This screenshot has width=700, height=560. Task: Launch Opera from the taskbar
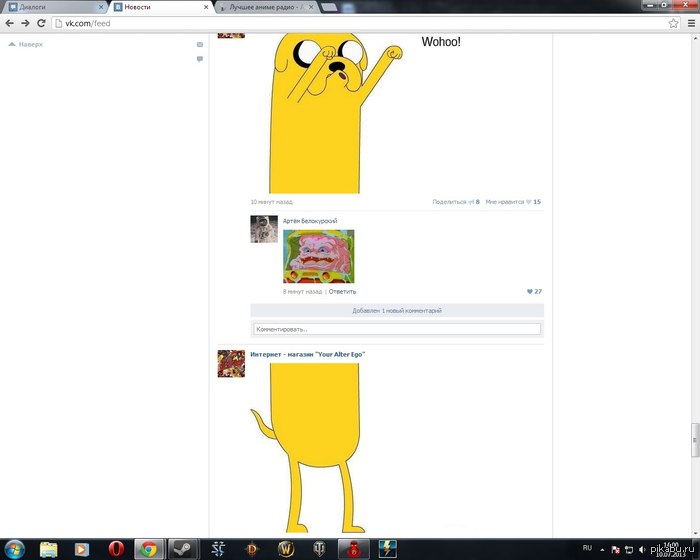[x=116, y=549]
